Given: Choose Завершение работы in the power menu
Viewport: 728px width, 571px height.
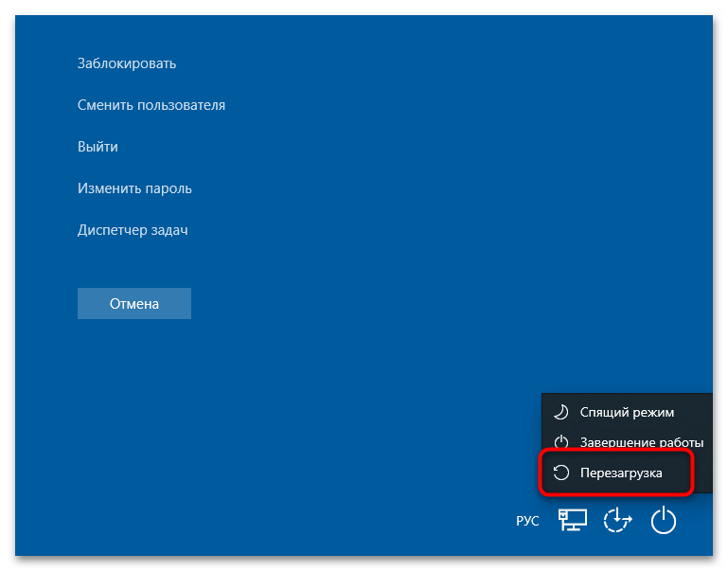Looking at the screenshot, I should [627, 442].
